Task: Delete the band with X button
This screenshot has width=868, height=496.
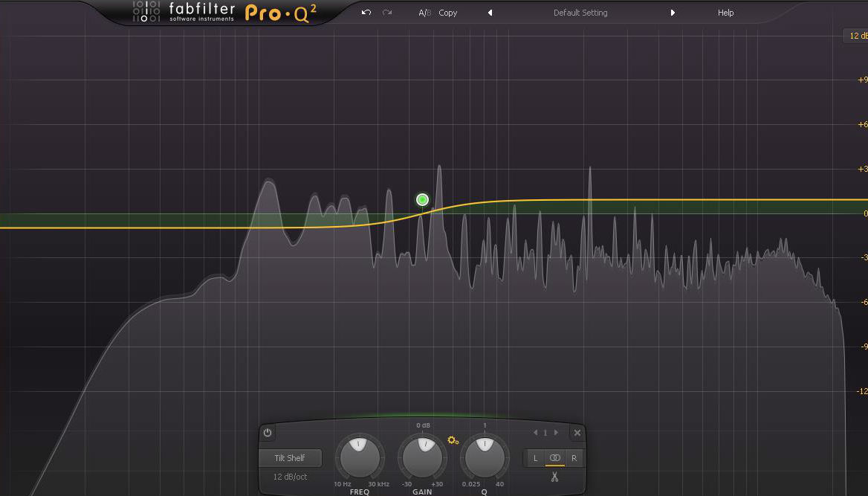Action: click(577, 433)
